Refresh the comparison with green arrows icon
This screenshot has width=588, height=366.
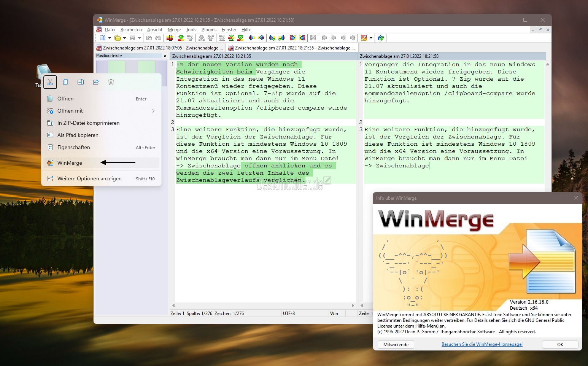[x=380, y=38]
